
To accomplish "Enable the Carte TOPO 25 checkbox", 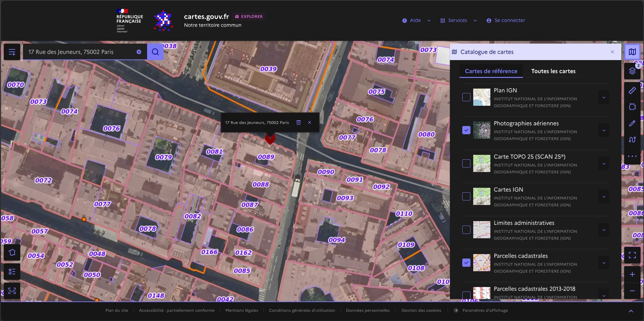I will pyautogui.click(x=466, y=163).
